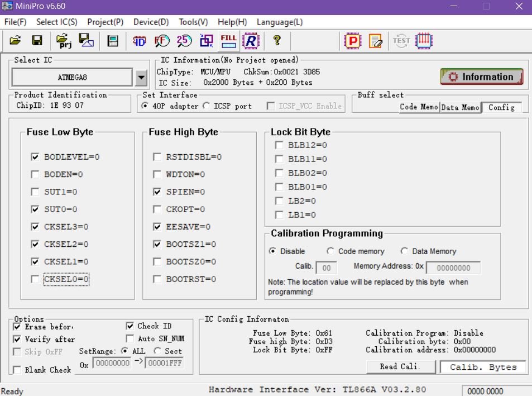Open the Device(D) menu

[x=151, y=22]
